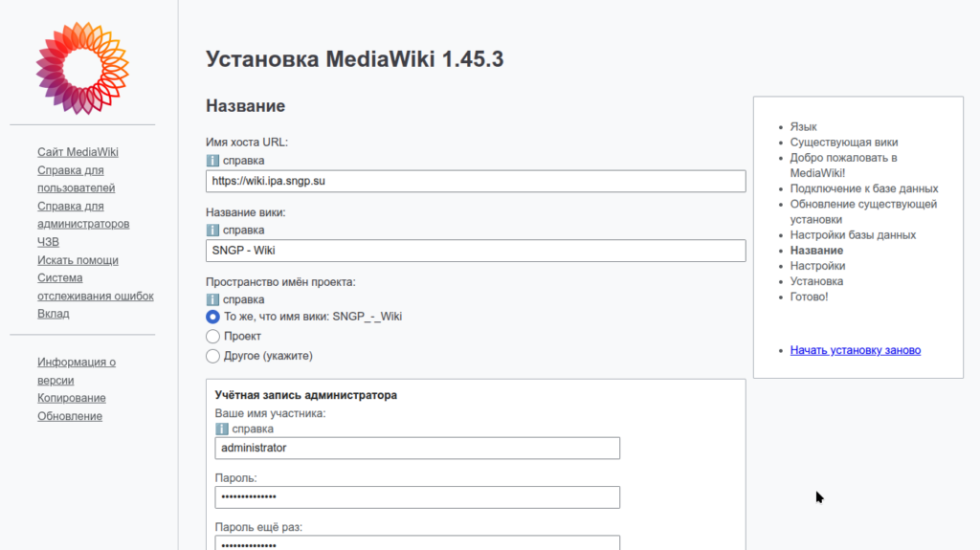This screenshot has height=550, width=980.
Task: Open 'Справка для администраторов' link
Action: coord(82,214)
